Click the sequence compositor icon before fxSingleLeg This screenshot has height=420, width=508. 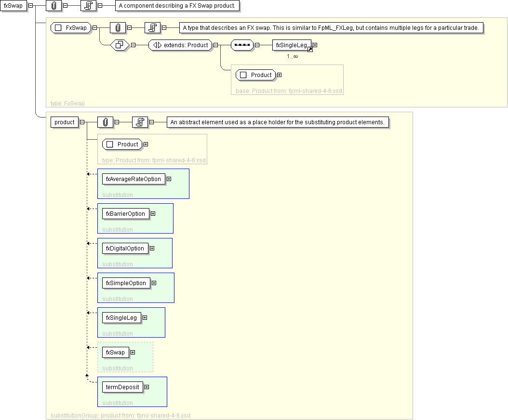tap(242, 45)
